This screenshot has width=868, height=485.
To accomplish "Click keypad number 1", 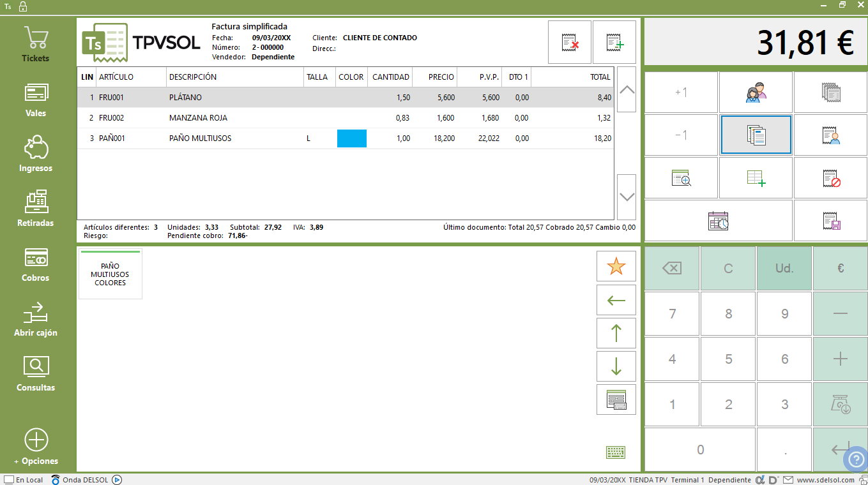I will (672, 405).
